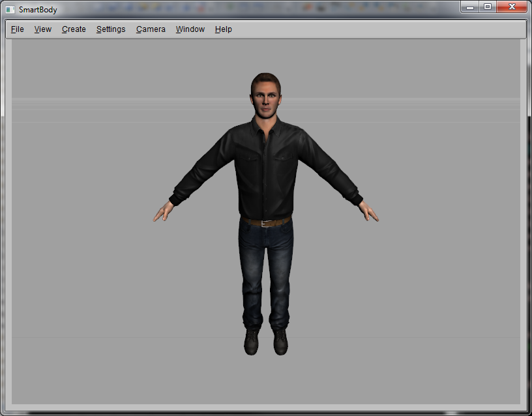Image resolution: width=532 pixels, height=416 pixels.
Task: Open the File menu
Action: (x=18, y=29)
